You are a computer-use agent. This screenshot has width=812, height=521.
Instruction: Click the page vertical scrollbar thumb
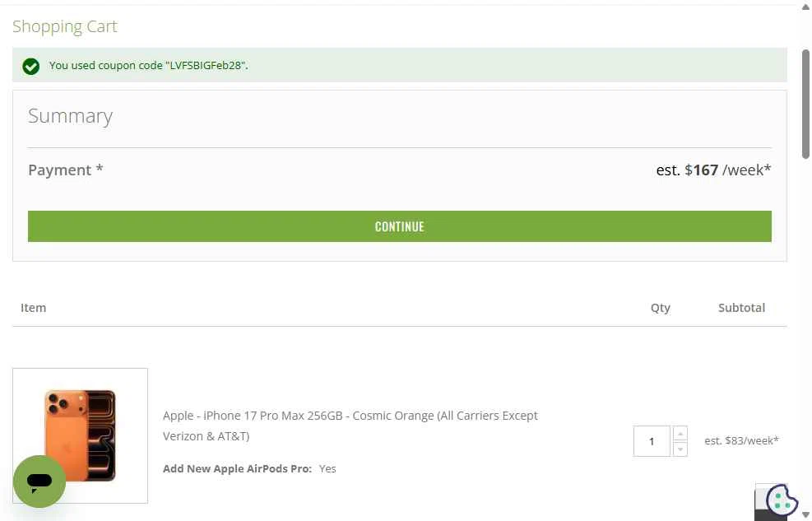pos(805,104)
